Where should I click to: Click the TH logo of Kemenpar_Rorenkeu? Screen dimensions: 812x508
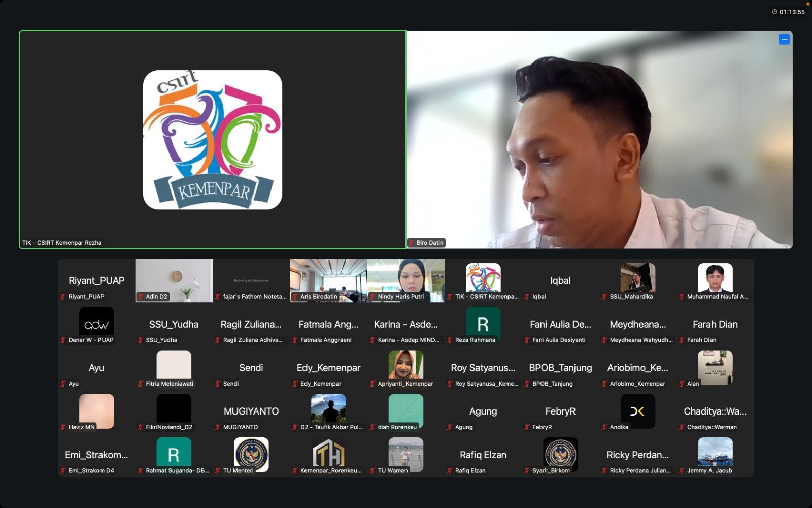click(x=328, y=453)
